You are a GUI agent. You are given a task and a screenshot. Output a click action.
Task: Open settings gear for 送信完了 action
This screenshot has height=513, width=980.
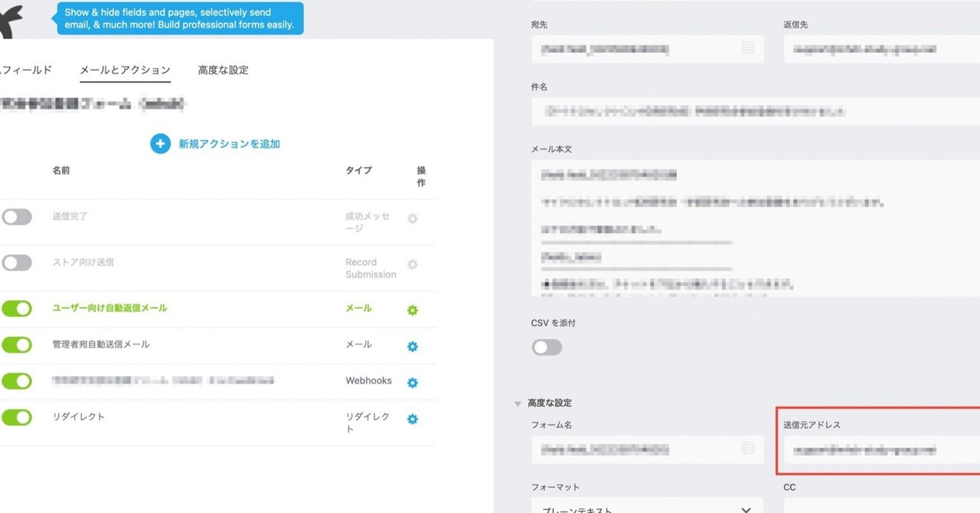413,218
